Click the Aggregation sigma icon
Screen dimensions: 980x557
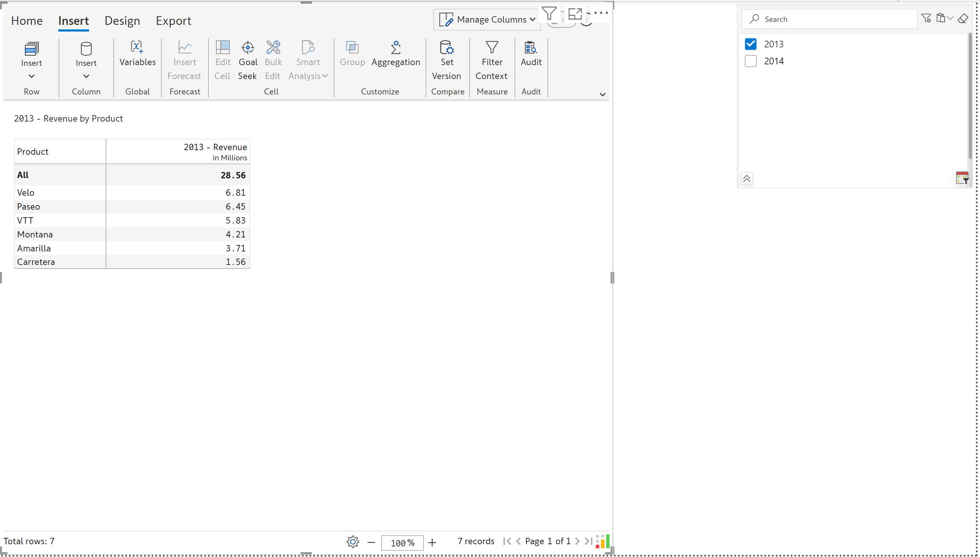(x=395, y=48)
